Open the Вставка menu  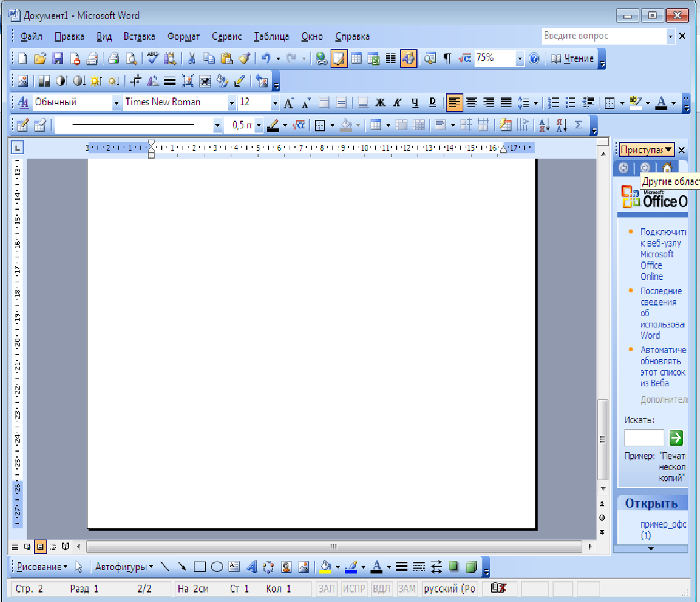tap(139, 37)
